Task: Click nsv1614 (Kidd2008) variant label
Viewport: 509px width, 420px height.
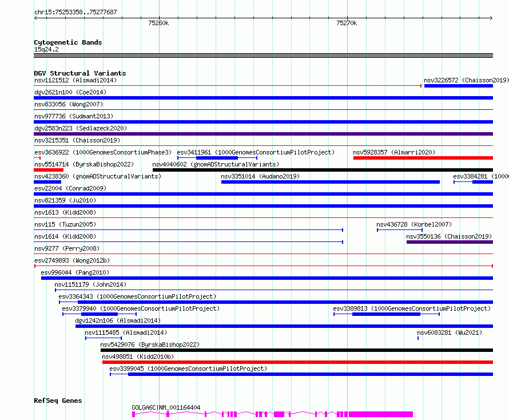Action: tap(65, 236)
